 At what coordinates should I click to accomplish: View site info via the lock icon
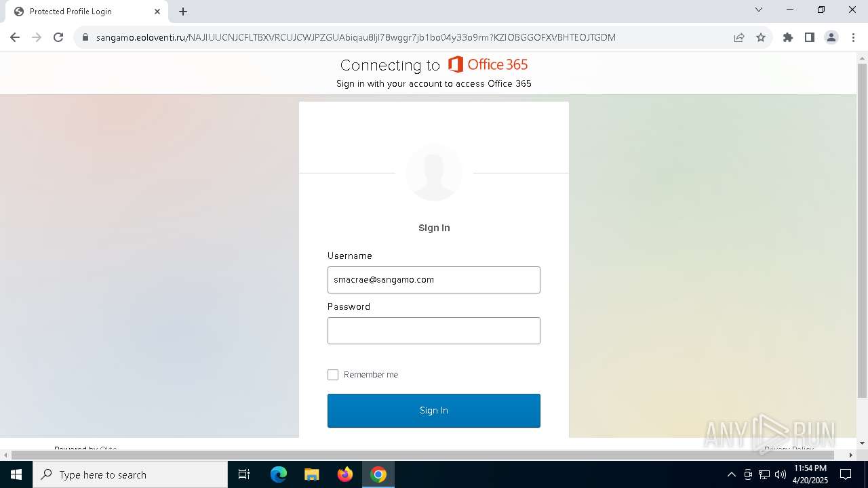(x=85, y=37)
